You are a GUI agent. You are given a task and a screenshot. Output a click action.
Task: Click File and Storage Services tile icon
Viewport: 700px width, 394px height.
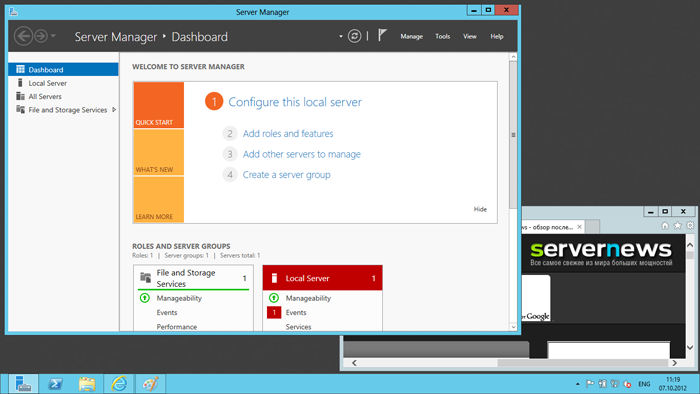coord(146,278)
